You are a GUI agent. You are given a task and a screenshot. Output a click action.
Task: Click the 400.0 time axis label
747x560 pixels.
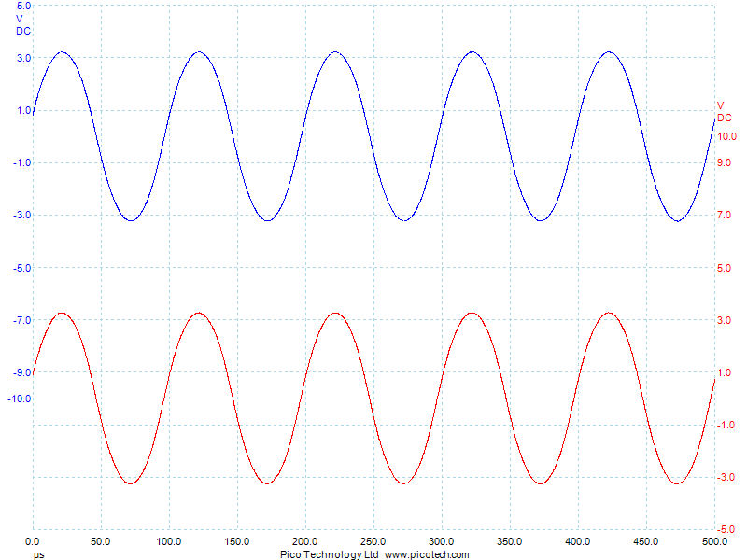(x=577, y=542)
